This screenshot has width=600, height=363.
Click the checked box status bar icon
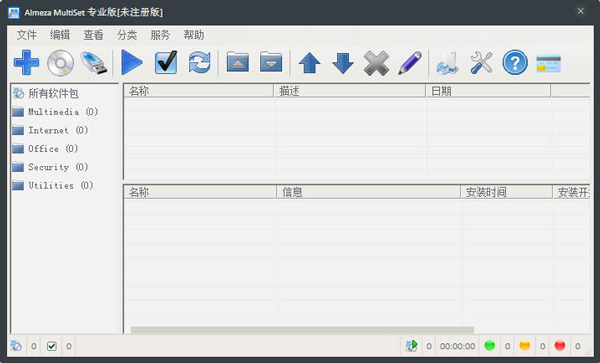pyautogui.click(x=52, y=346)
